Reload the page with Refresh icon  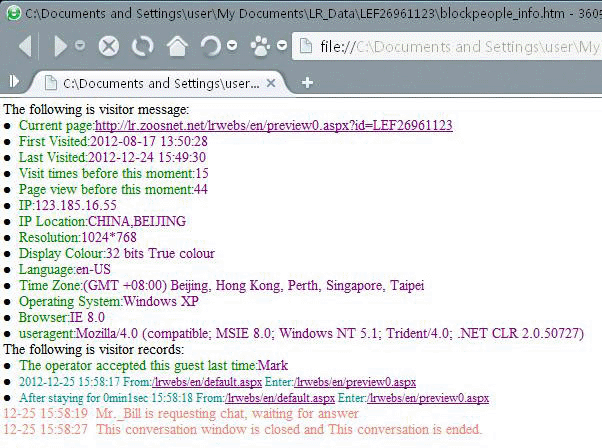142,46
